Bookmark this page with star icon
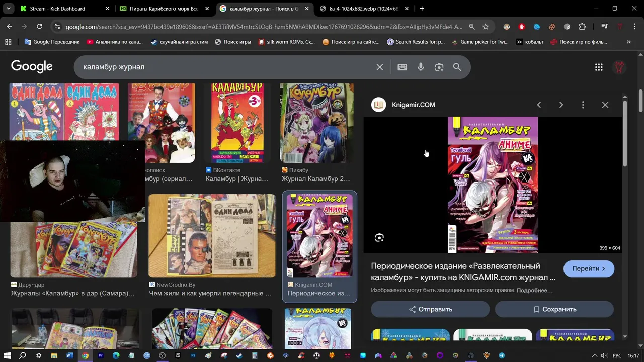This screenshot has width=644, height=362. click(486, 26)
